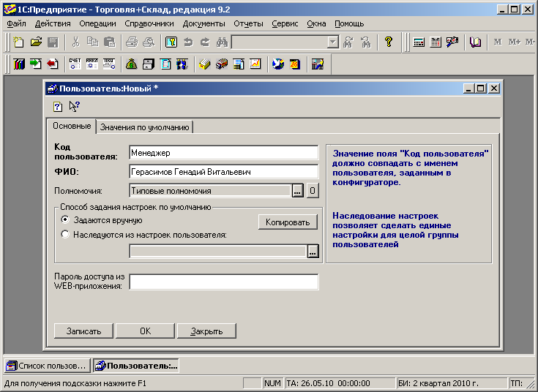Click the '...' button of the inherited user field
Image resolution: width=538 pixels, height=392 pixels.
[x=313, y=252]
